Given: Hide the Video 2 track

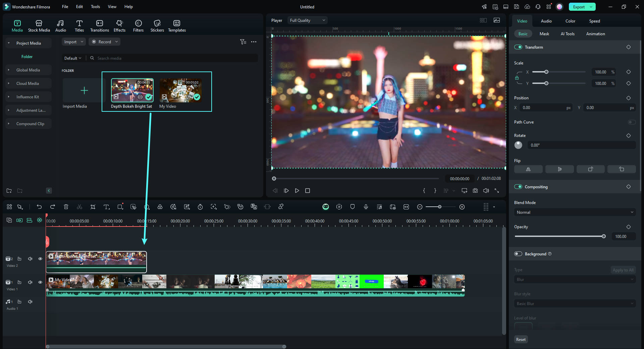Looking at the screenshot, I should 40,259.
